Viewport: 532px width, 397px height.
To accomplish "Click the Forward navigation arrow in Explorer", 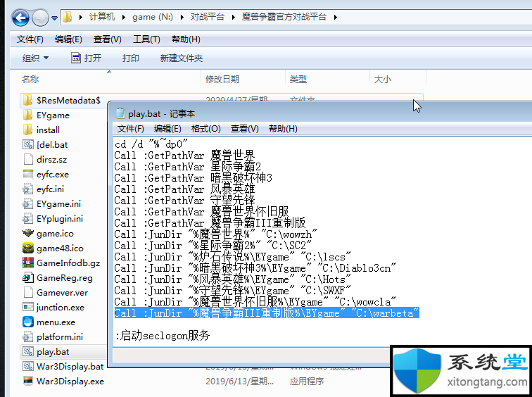I will coord(40,18).
